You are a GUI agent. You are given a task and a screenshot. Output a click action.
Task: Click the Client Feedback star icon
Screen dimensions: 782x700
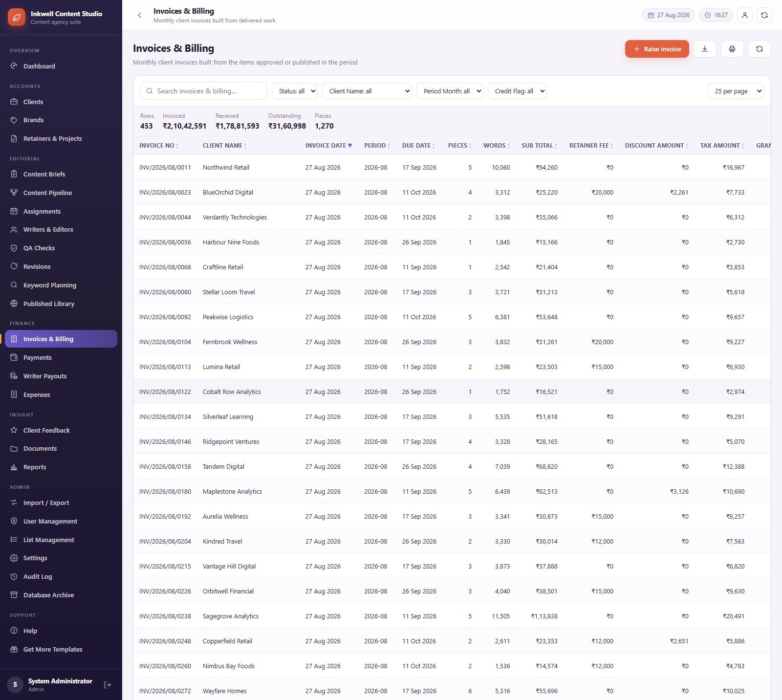[x=14, y=430]
